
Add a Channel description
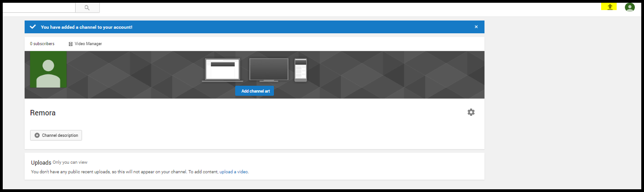click(56, 135)
